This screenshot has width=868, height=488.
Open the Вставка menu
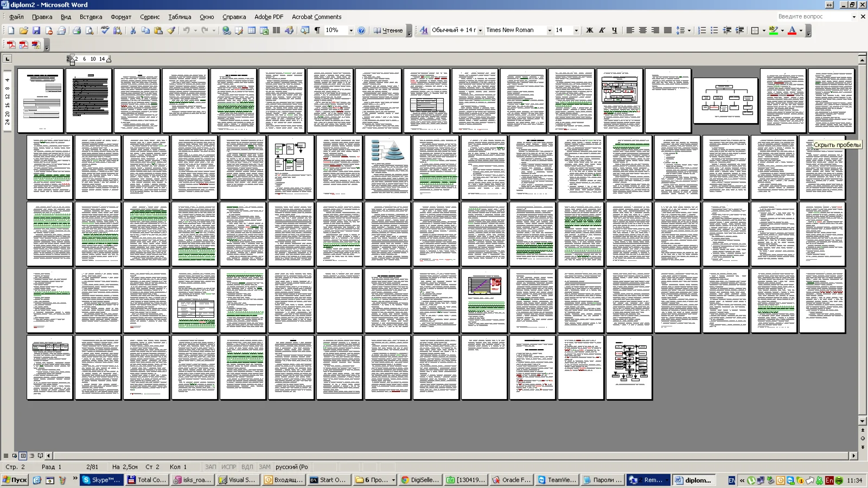[91, 17]
